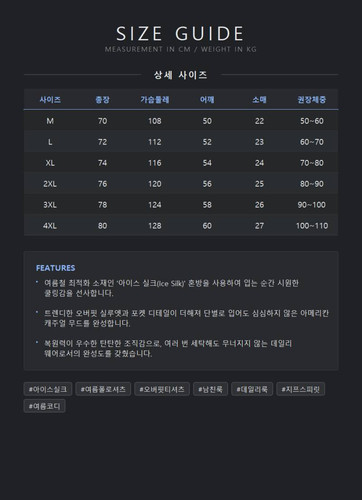Click the 상세 사이즈 section heading
The height and width of the screenshot is (500, 362).
tap(180, 75)
